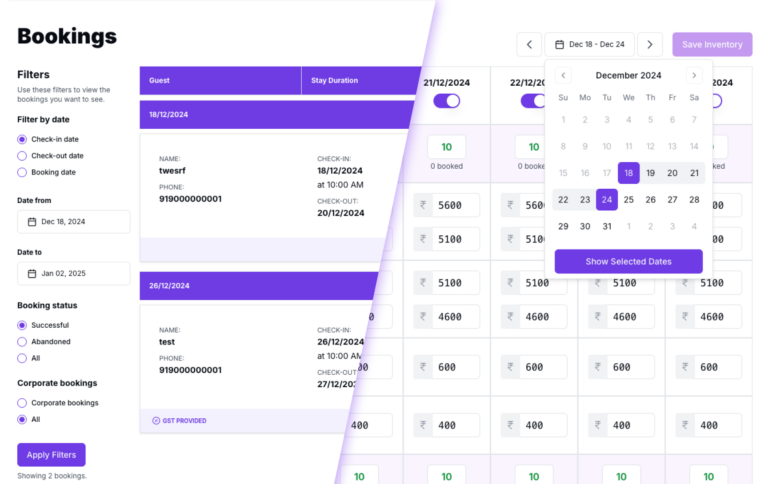Image resolution: width=768 pixels, height=484 pixels.
Task: Click check-out date 20/12/2024
Action: (341, 213)
